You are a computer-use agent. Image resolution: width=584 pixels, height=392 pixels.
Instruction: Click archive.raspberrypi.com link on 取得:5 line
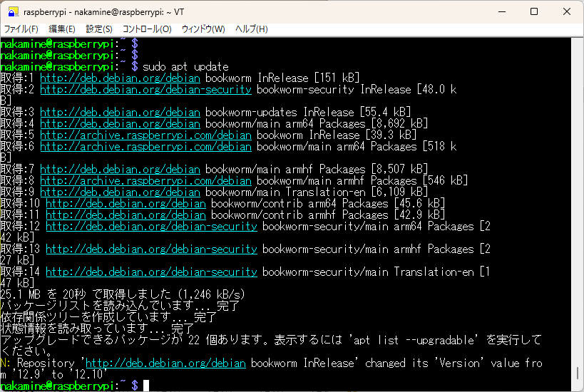145,135
